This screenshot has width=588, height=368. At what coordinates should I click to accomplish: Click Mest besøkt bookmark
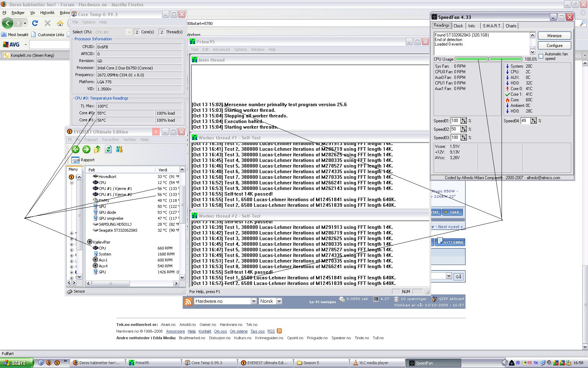click(x=15, y=35)
